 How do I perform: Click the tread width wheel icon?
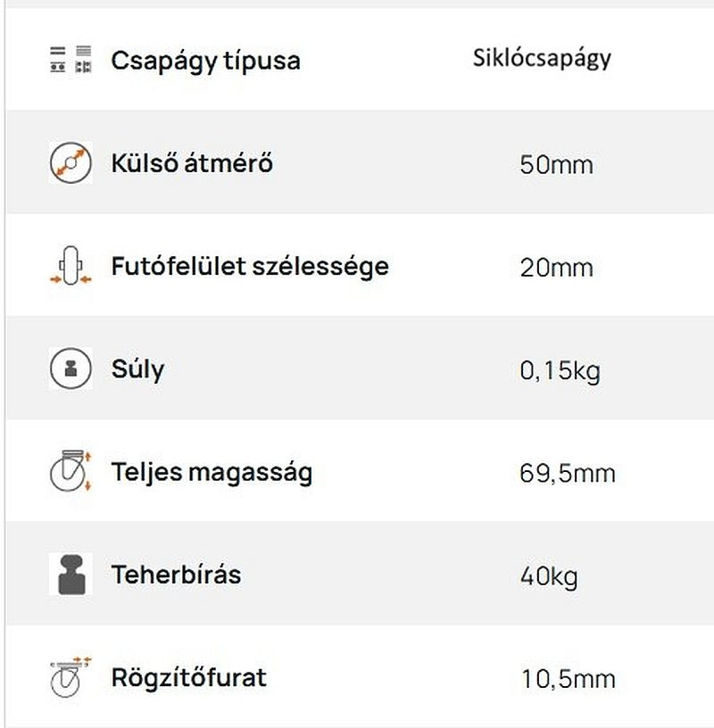[x=71, y=266]
